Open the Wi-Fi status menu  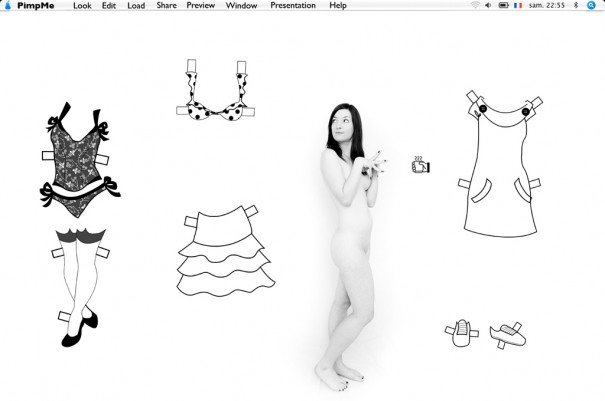tap(474, 6)
